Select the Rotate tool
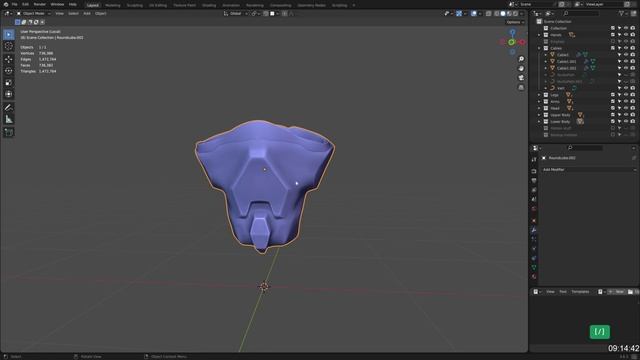Screen dimensions: 640x360 click(x=9, y=71)
